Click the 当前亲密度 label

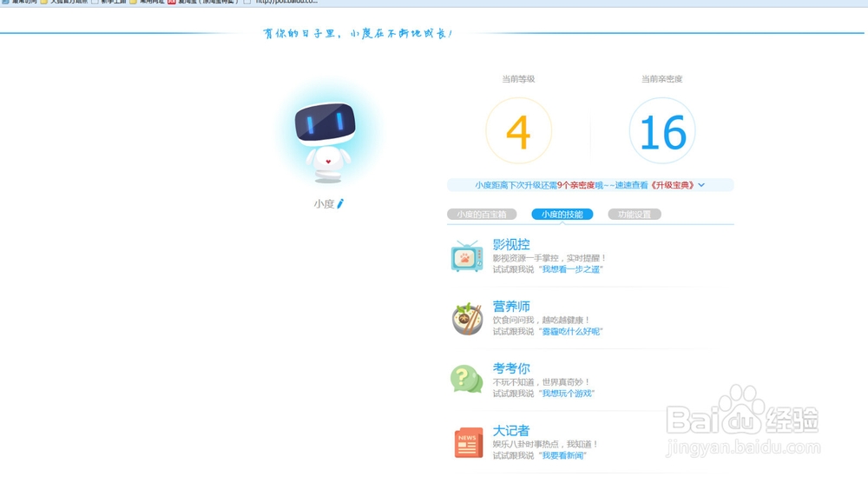coord(661,79)
